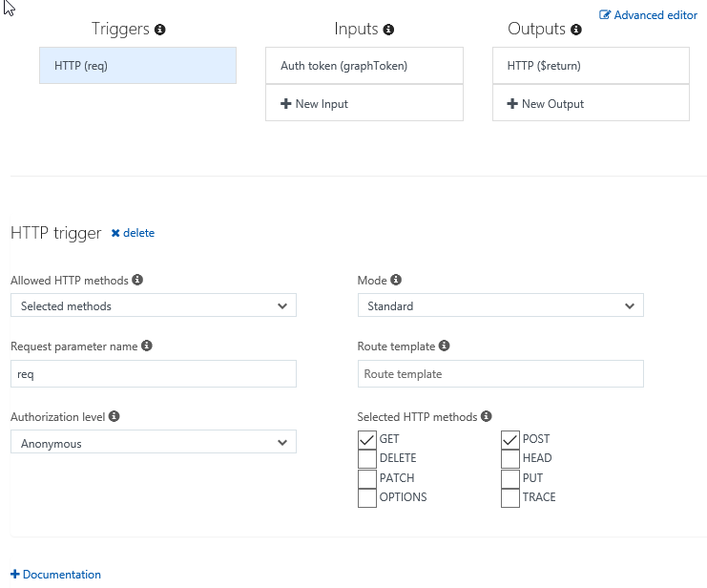Open the Mode dropdown
Screen dimensions: 707x588
500,306
